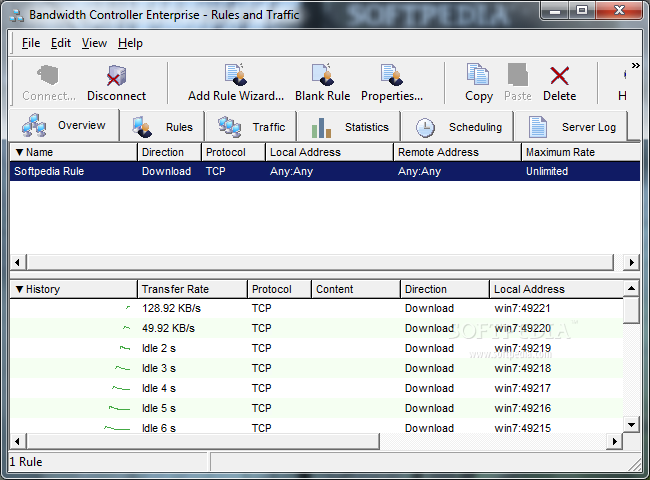650x480 pixels.
Task: Open the Help menu
Action: click(130, 43)
